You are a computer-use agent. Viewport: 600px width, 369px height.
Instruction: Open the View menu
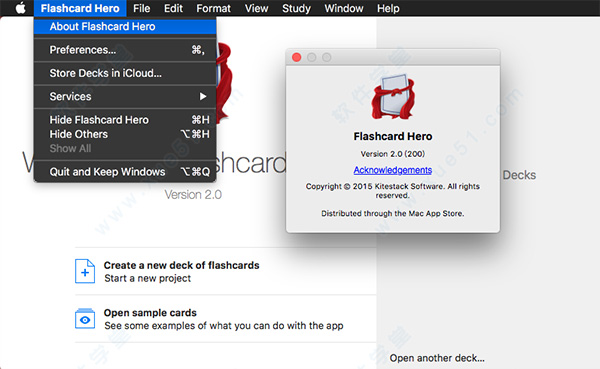pyautogui.click(x=256, y=8)
